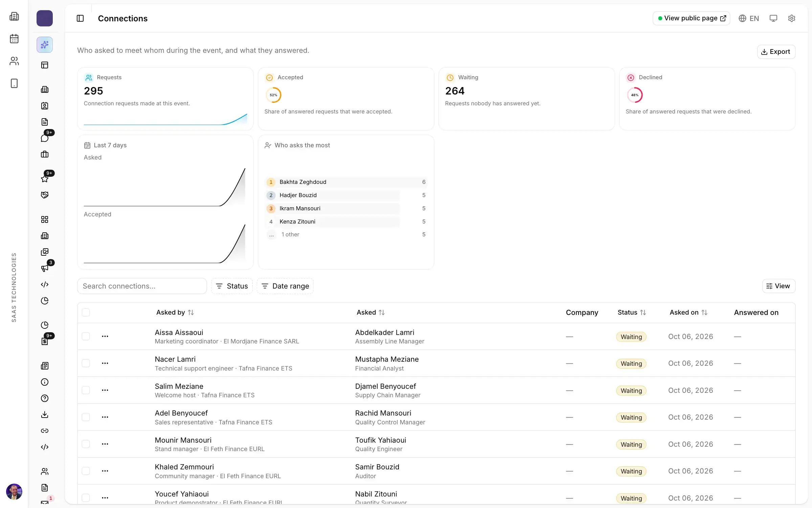Open the View column options
This screenshot has width=812, height=508.
click(779, 286)
